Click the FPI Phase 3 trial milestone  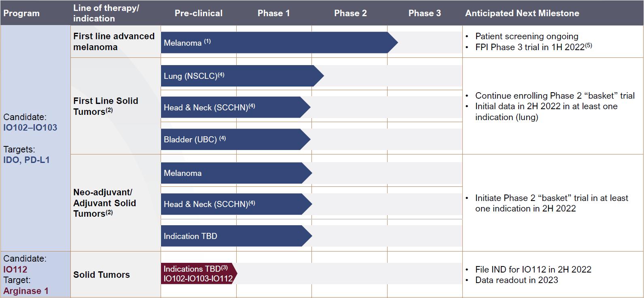pos(533,47)
